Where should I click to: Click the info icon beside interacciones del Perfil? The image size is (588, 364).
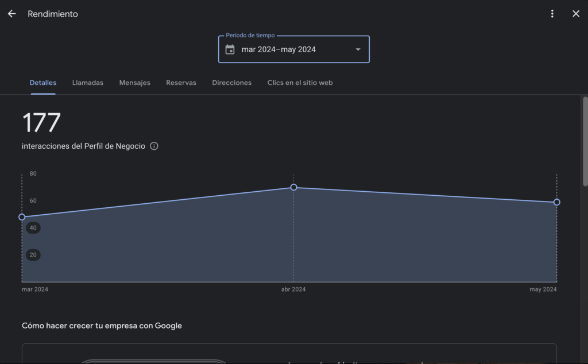coord(154,146)
